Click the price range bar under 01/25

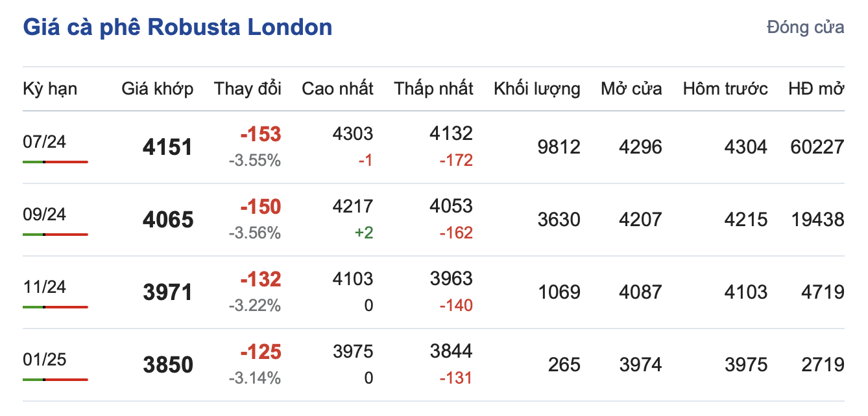pyautogui.click(x=55, y=380)
